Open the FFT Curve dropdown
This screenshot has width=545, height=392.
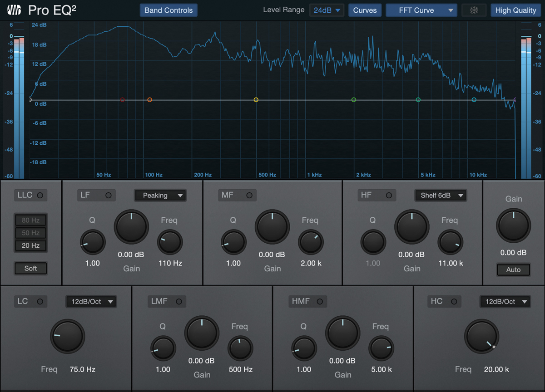pyautogui.click(x=421, y=10)
